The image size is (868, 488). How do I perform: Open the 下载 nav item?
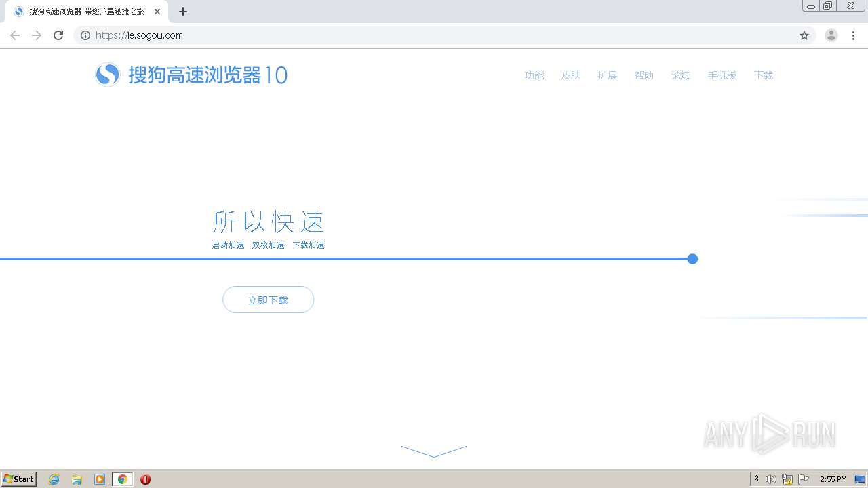764,75
